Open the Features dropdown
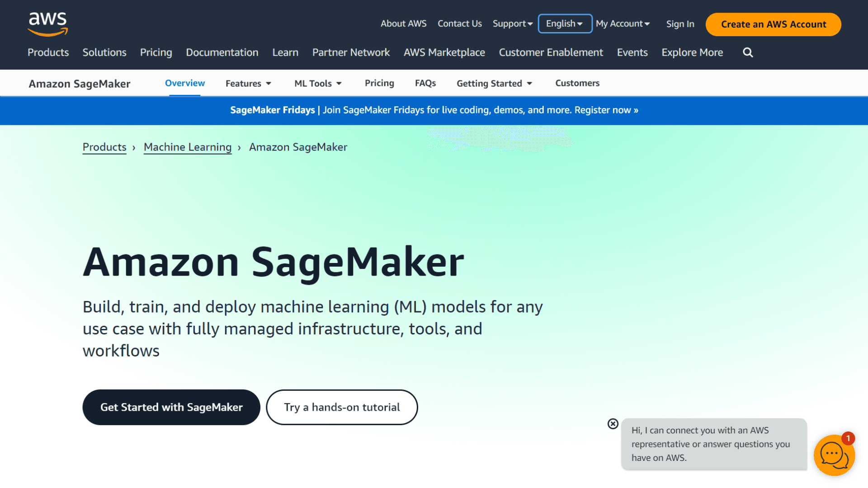This screenshot has width=868, height=488. 248,83
